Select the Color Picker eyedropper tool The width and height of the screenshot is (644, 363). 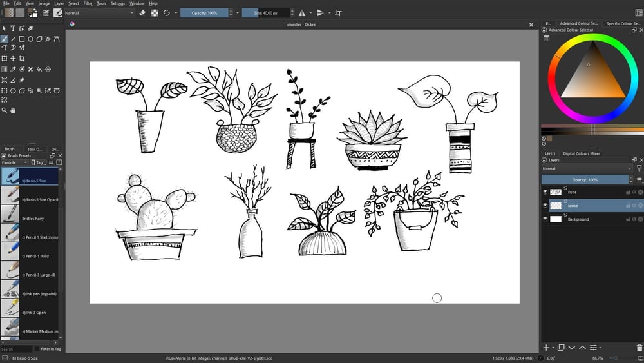[13, 70]
